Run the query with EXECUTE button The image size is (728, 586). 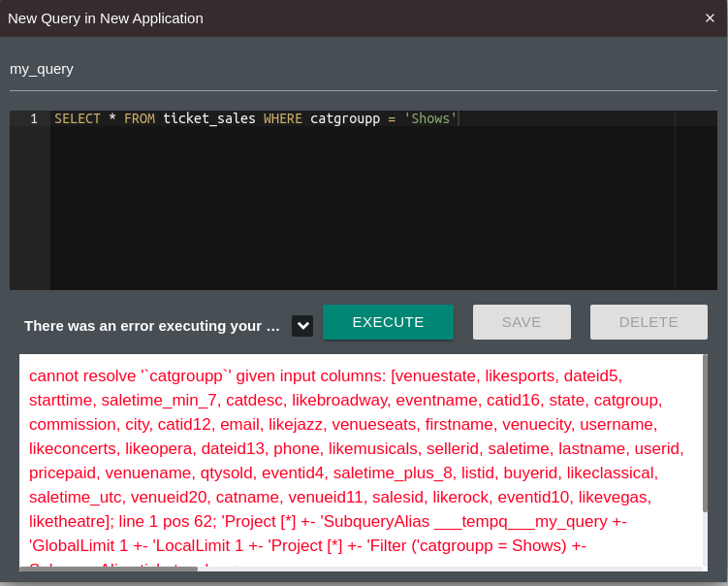(x=388, y=322)
